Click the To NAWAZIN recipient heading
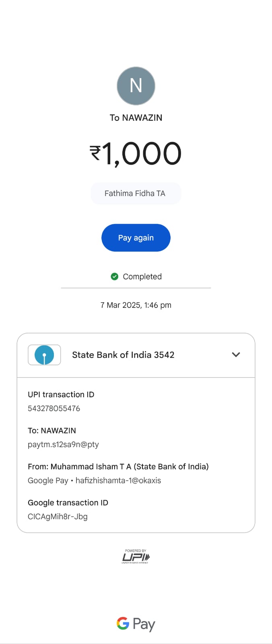The height and width of the screenshot is (644, 272). click(x=136, y=118)
